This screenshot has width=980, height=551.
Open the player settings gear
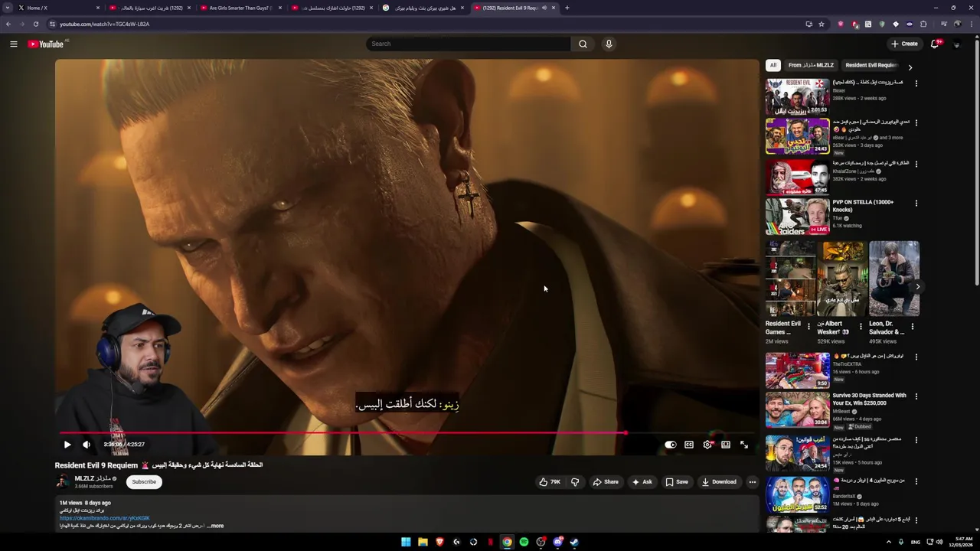tap(707, 445)
